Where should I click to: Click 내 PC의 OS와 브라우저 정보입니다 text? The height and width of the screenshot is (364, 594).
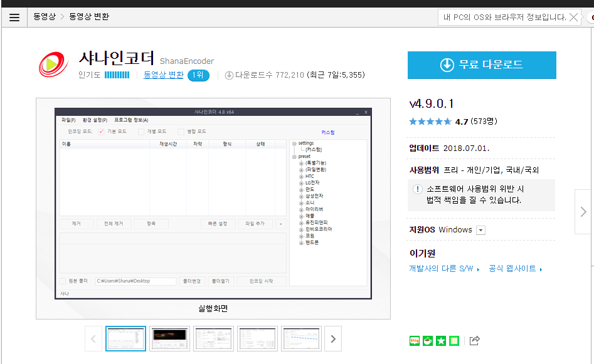coord(504,18)
